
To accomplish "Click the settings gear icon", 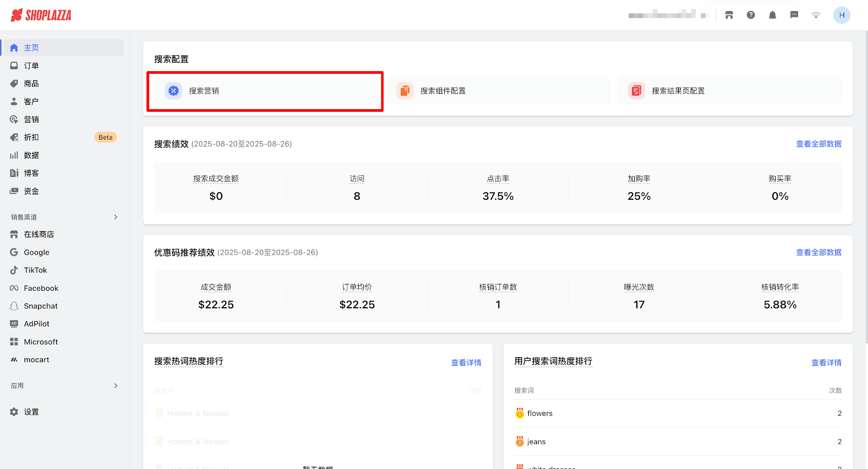I will click(x=14, y=412).
